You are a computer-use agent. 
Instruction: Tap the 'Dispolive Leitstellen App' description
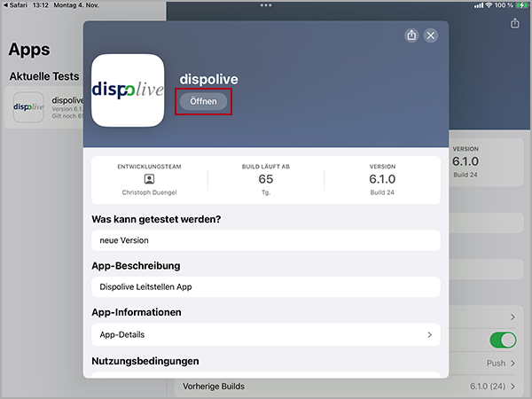tap(266, 286)
